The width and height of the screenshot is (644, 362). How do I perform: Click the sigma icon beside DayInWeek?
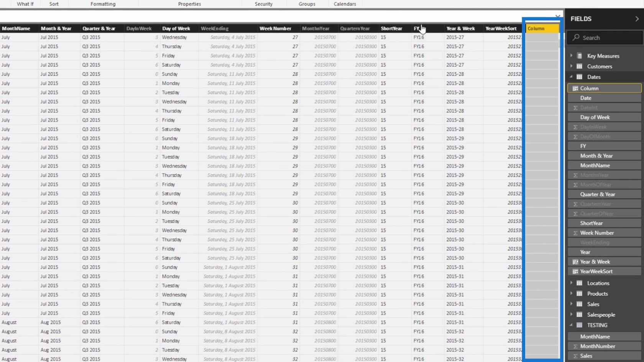(x=575, y=127)
